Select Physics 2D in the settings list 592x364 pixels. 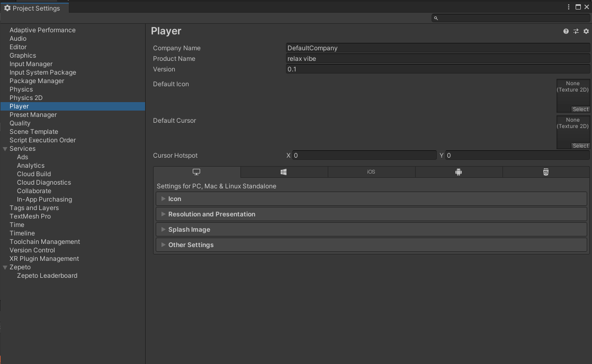click(x=26, y=98)
